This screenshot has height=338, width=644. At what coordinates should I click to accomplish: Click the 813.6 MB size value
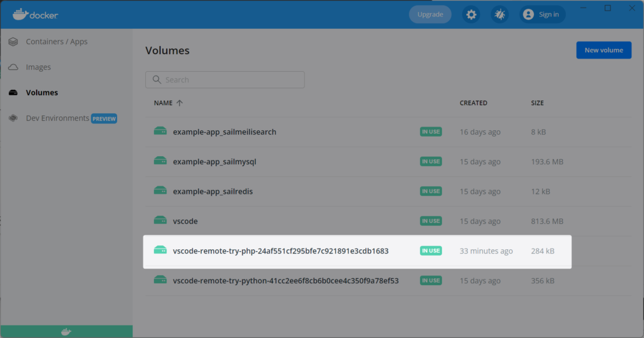pyautogui.click(x=547, y=221)
